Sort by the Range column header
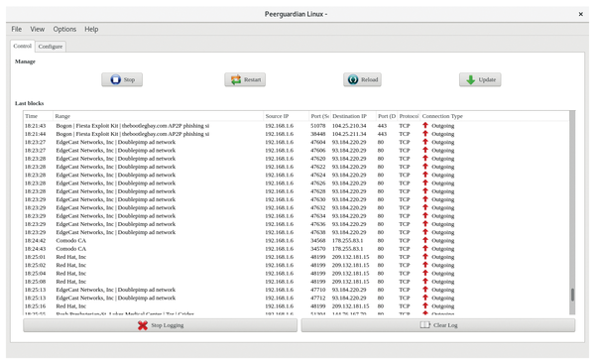595x364 pixels. pyautogui.click(x=158, y=116)
